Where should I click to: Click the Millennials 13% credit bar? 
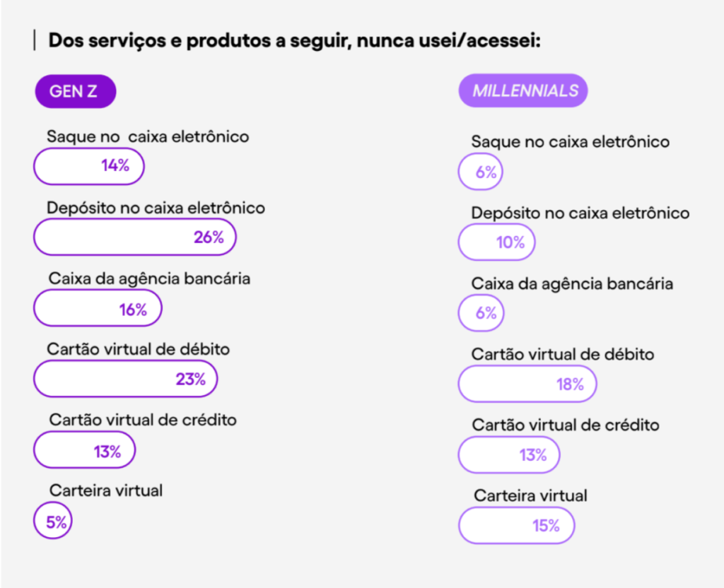[508, 455]
